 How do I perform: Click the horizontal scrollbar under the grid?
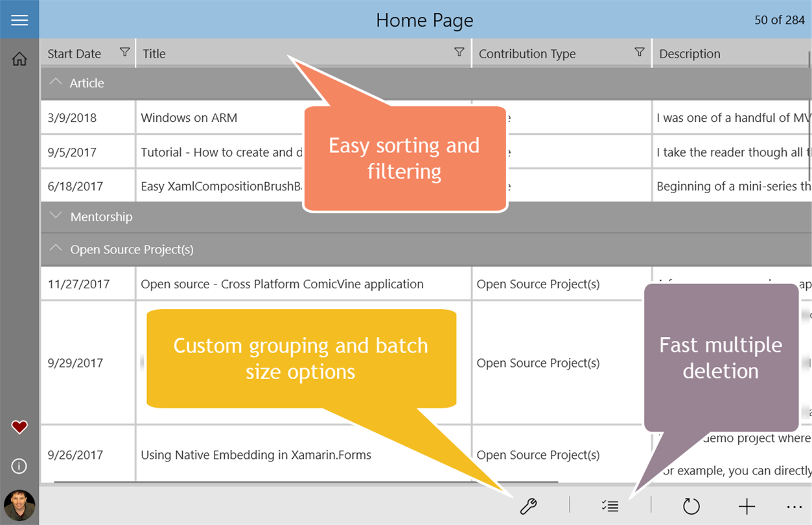click(x=305, y=483)
